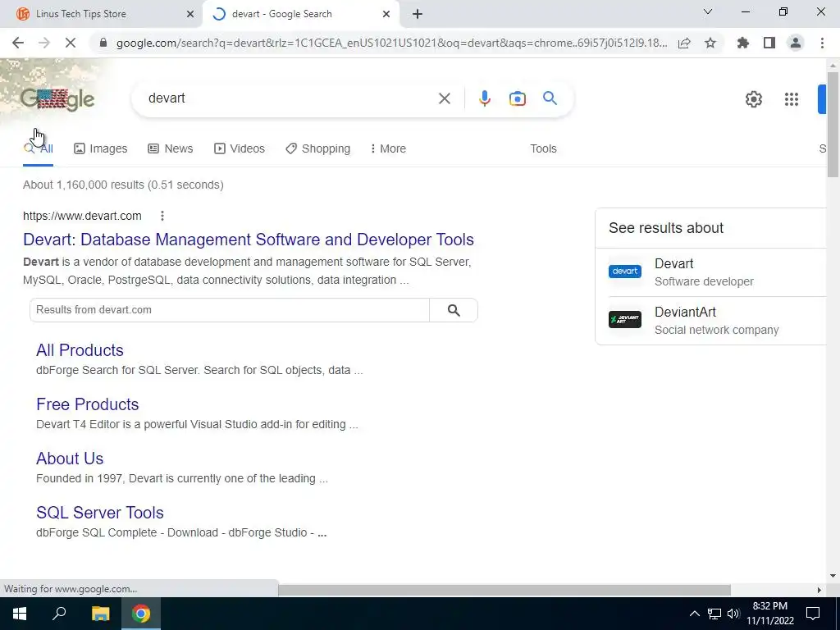This screenshot has height=630, width=840.
Task: Close the Linus Tech Tips Store tab
Action: (x=189, y=14)
